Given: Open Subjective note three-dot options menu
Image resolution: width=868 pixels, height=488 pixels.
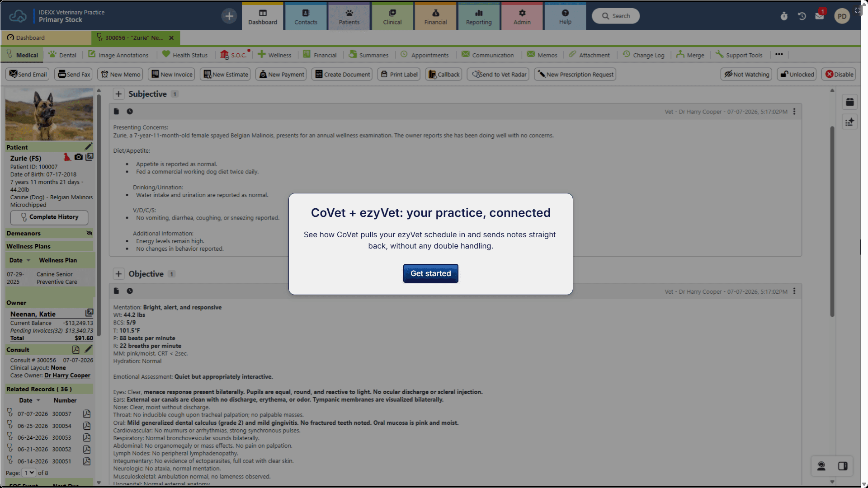Looking at the screenshot, I should 794,111.
